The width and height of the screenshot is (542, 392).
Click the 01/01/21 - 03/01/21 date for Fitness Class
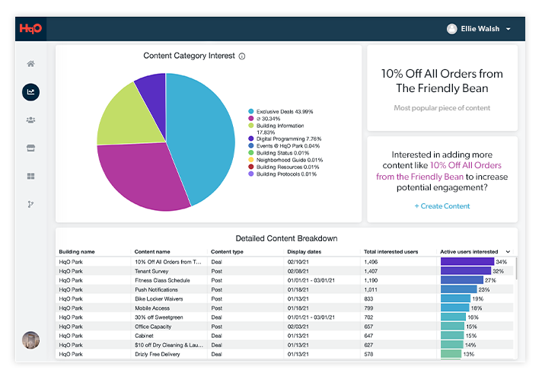click(311, 280)
